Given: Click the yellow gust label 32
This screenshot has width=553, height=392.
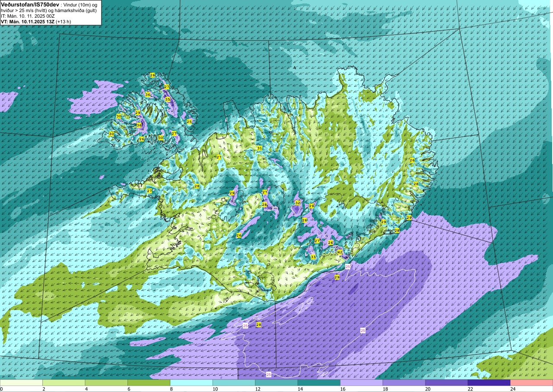Looking at the screenshot, I should pos(298,202).
